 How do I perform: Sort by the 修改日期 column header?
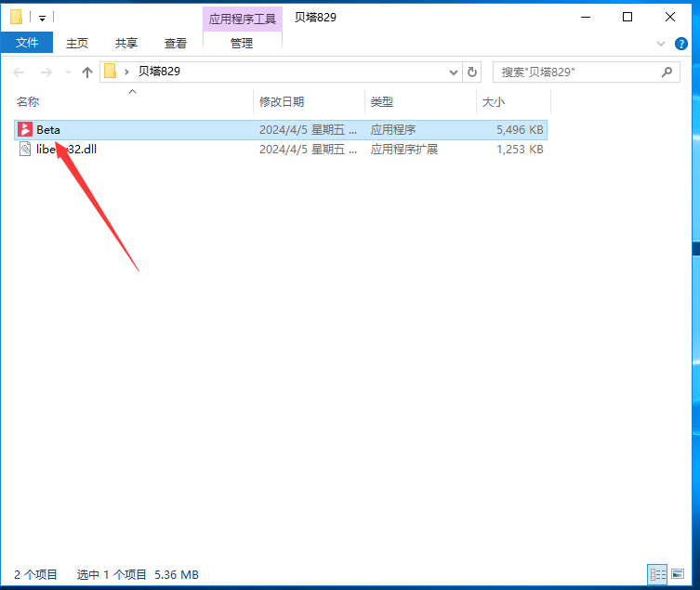282,102
